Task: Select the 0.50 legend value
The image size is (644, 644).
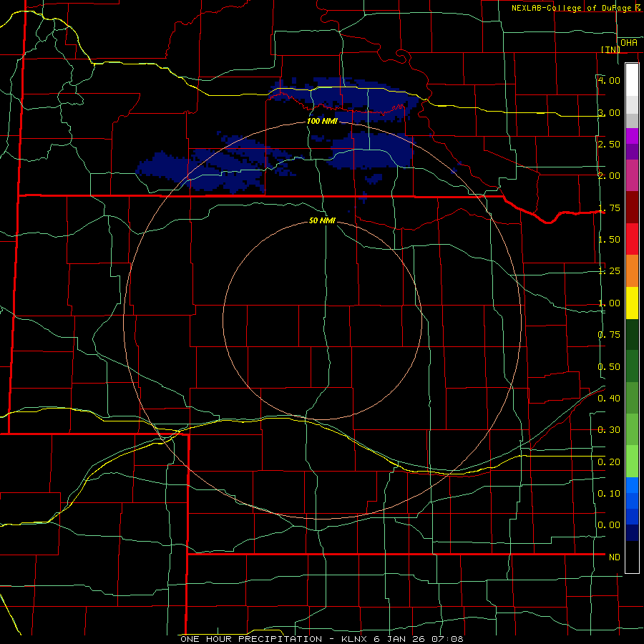Action: pos(609,367)
